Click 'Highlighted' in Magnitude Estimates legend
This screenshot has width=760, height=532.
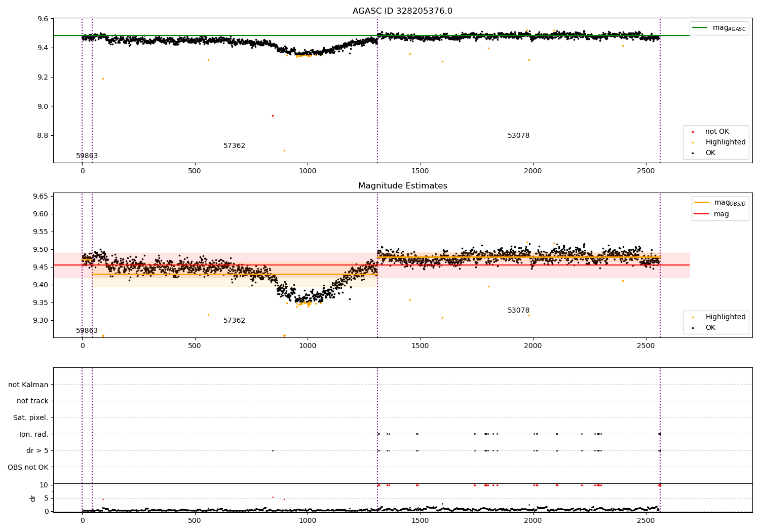click(726, 317)
